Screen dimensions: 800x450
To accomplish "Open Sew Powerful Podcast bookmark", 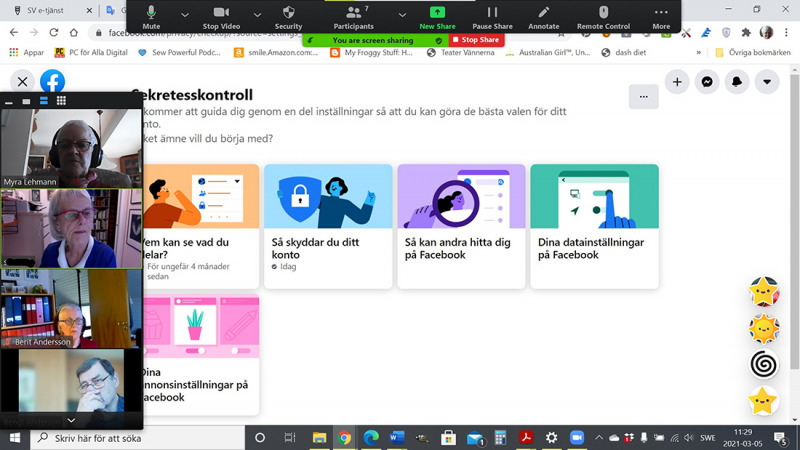I will coord(179,52).
